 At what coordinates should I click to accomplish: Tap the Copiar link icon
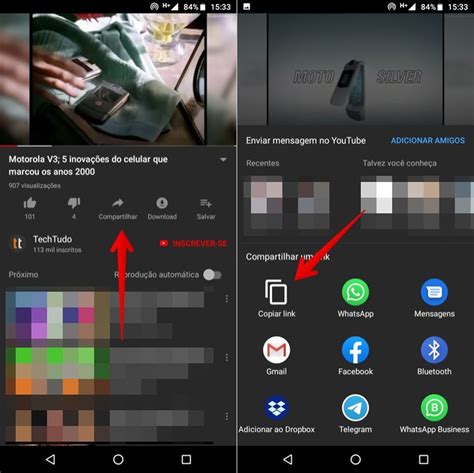pyautogui.click(x=276, y=292)
